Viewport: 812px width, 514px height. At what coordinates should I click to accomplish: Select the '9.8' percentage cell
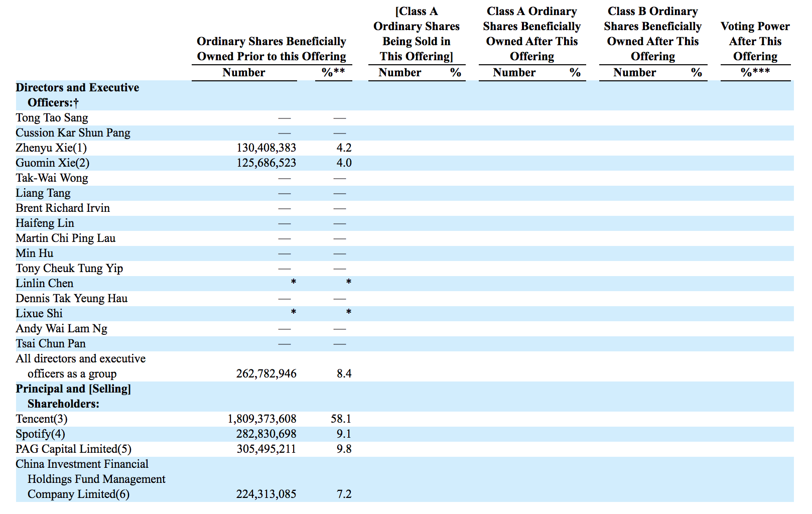tap(344, 449)
